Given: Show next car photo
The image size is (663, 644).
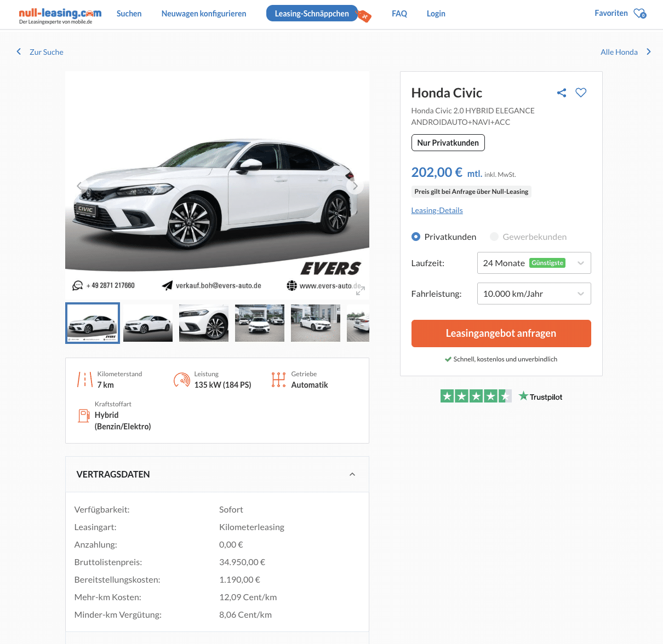Looking at the screenshot, I should [x=355, y=186].
